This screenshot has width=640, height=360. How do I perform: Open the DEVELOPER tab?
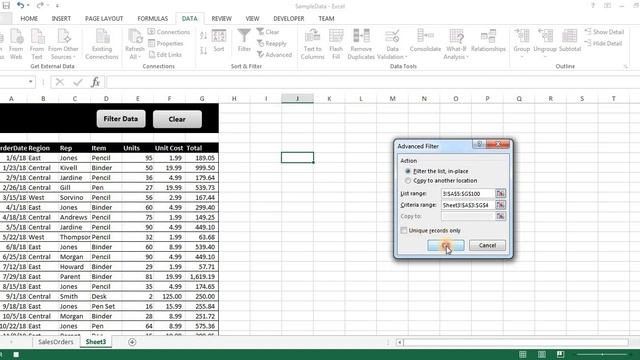(x=289, y=19)
